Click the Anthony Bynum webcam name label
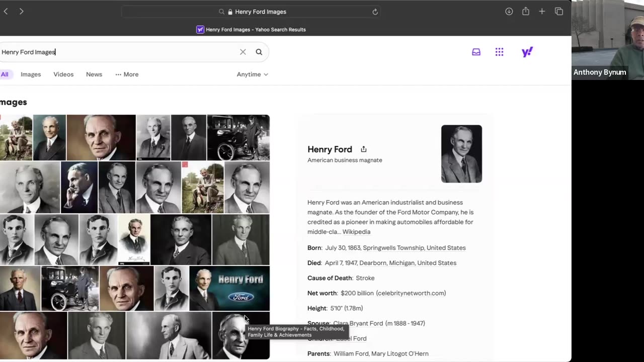 tap(600, 72)
